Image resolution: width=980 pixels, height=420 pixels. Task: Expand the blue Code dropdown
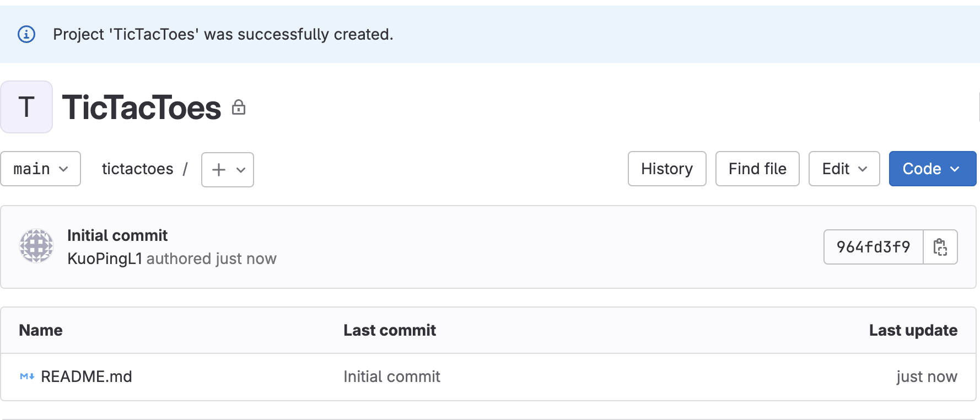point(932,169)
